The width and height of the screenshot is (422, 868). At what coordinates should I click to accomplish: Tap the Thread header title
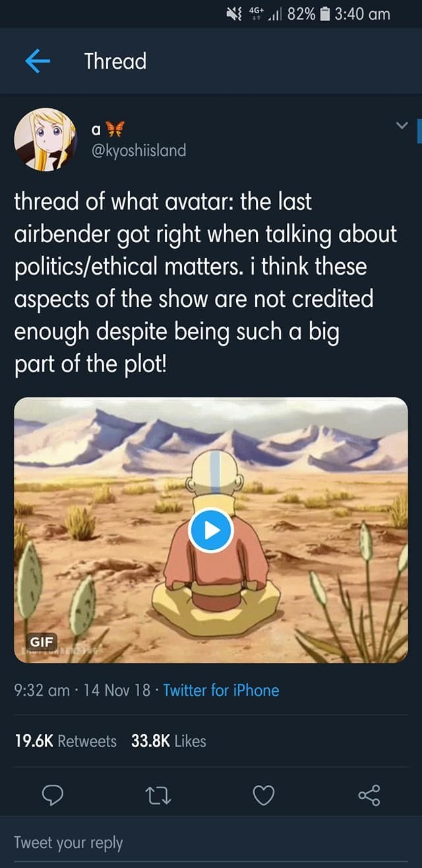pyautogui.click(x=115, y=61)
